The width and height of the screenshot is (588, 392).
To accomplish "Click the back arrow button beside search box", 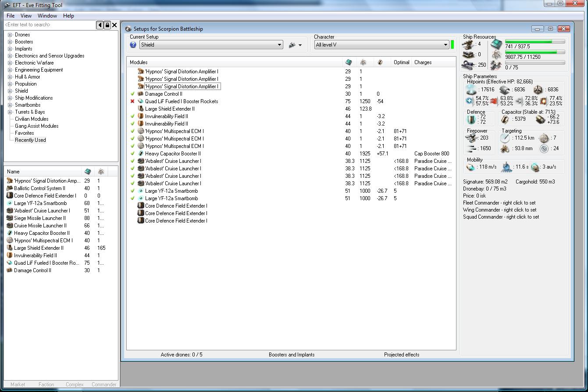I will [100, 25].
